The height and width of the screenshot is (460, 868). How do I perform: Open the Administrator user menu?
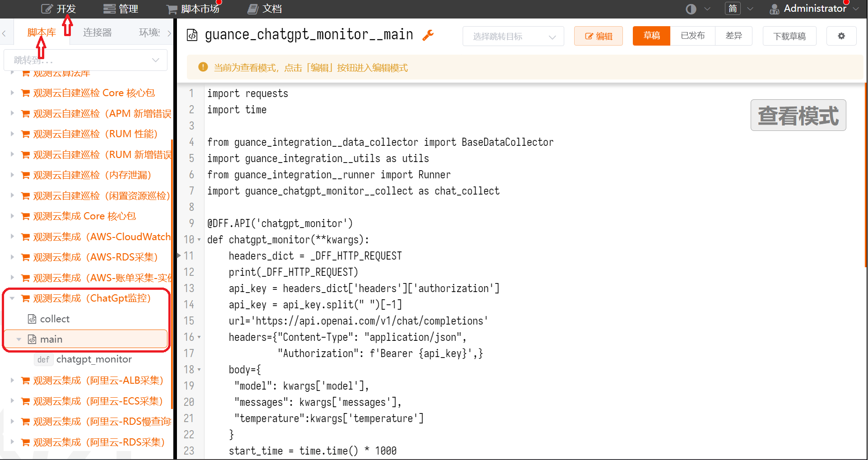coord(814,9)
